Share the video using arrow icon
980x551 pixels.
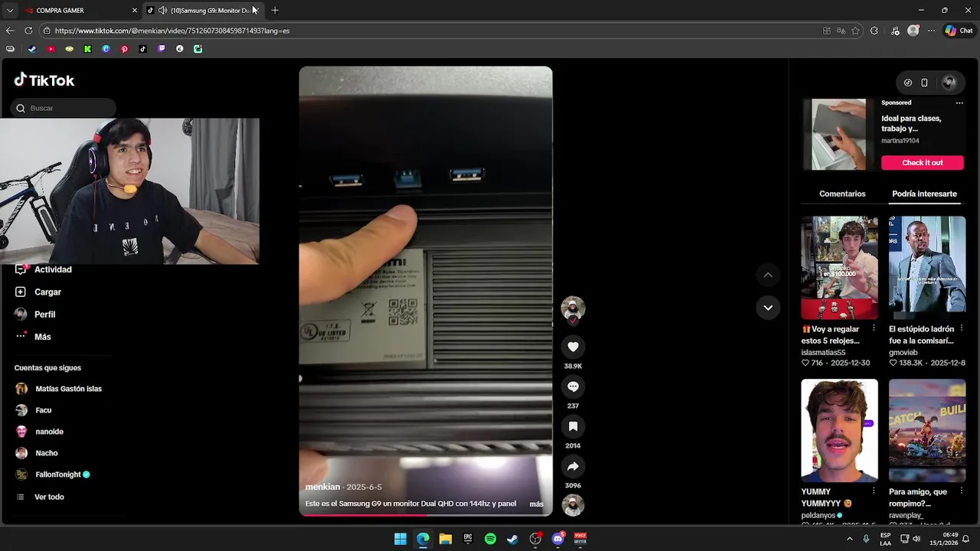point(573,466)
